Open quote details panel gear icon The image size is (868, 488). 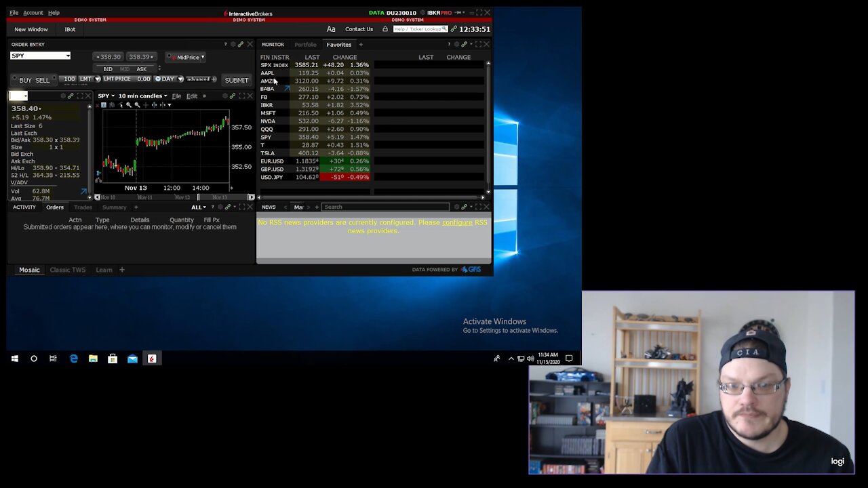[63, 96]
